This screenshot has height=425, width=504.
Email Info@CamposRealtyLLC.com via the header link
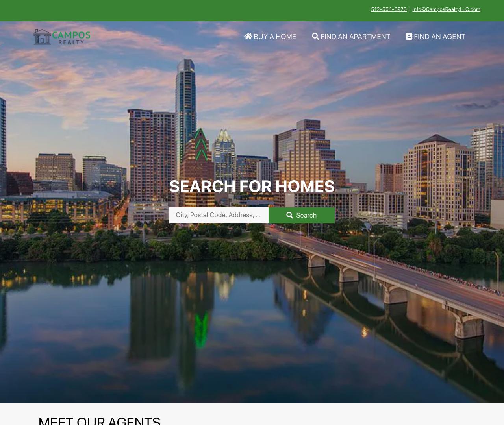pos(446,9)
